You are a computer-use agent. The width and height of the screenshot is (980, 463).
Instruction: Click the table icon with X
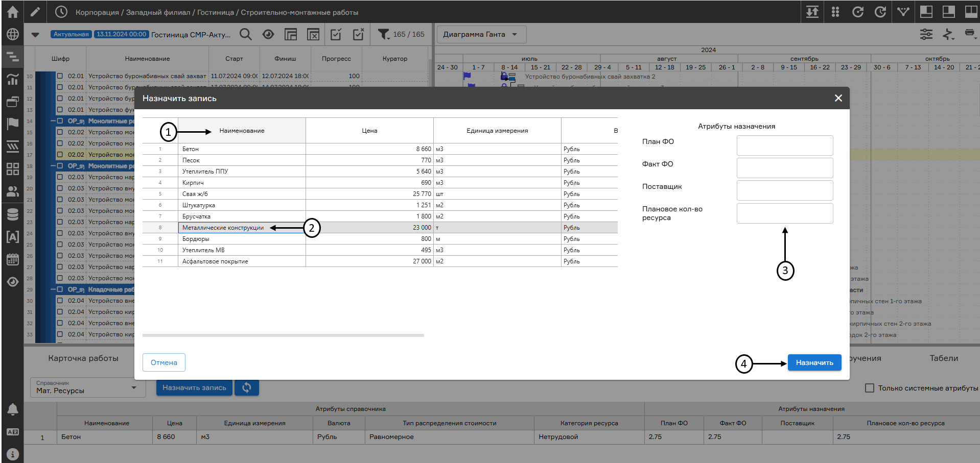(313, 34)
